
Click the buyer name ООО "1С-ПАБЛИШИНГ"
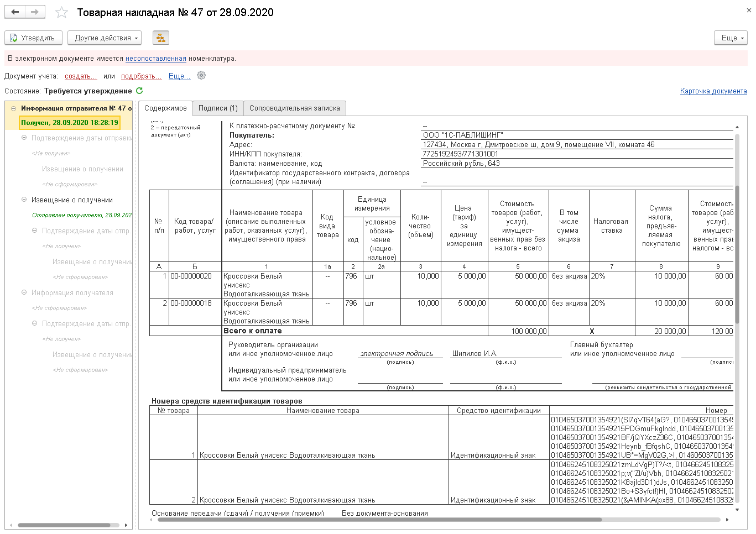click(463, 135)
